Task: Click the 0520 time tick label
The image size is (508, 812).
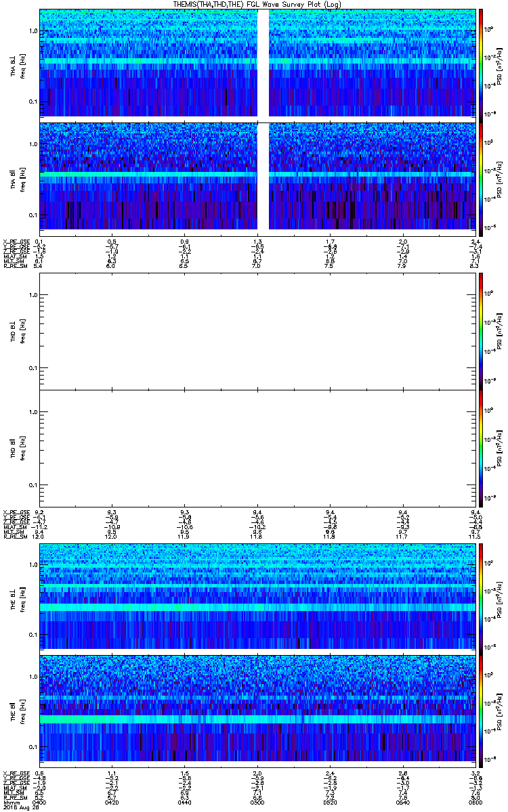Action: coord(330,802)
